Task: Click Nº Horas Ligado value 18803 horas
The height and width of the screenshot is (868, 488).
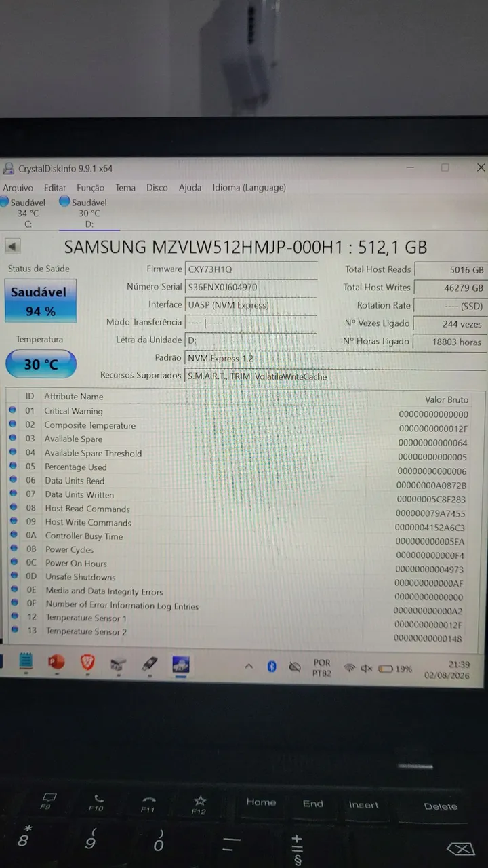Action: click(x=450, y=342)
